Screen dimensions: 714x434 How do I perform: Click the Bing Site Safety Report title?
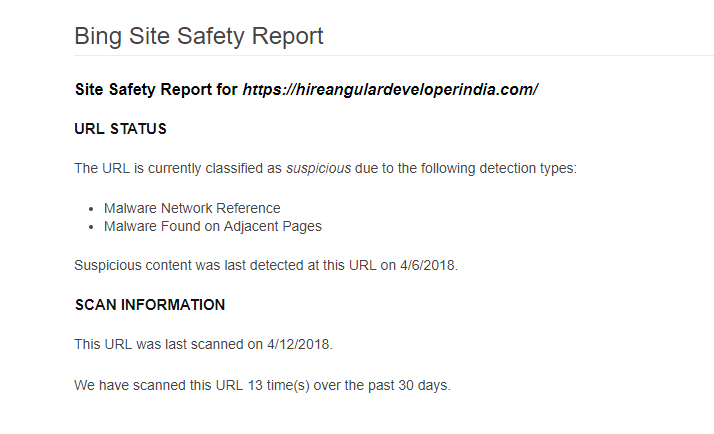[198, 37]
